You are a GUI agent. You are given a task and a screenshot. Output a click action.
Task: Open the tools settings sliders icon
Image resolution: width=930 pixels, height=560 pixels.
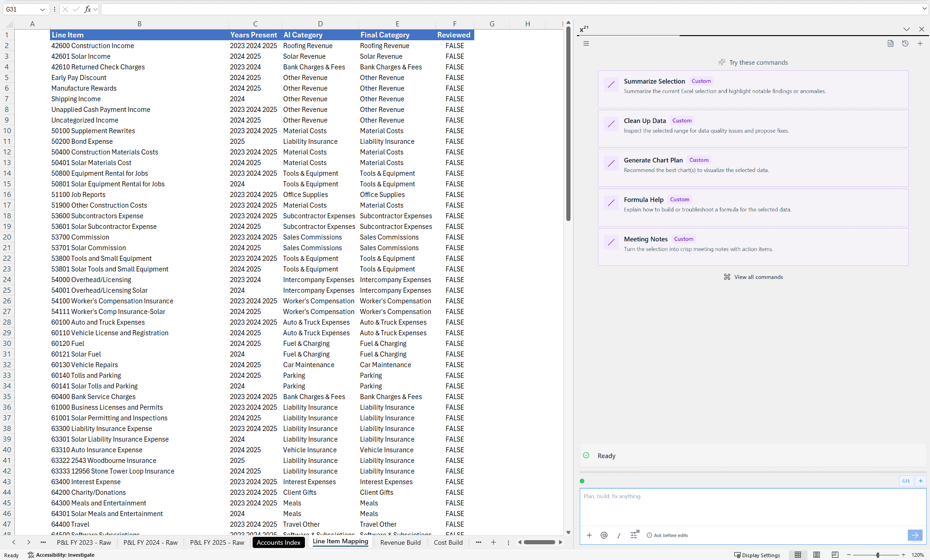(x=634, y=535)
